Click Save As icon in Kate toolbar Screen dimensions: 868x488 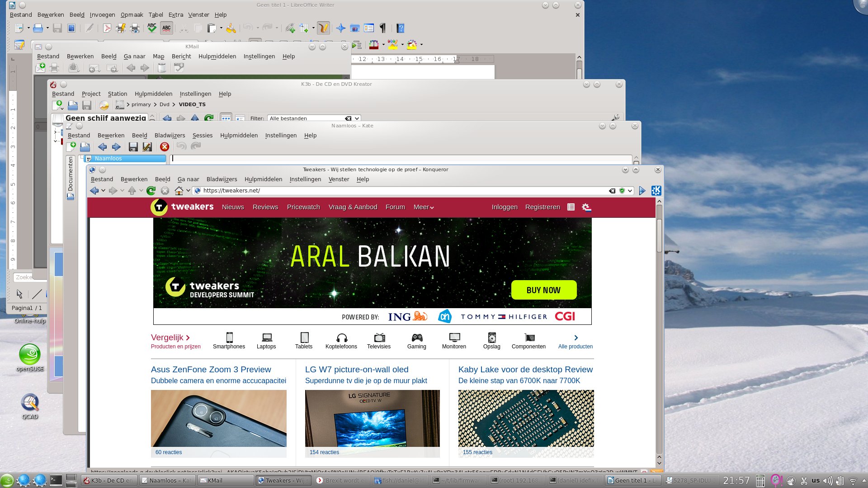(147, 146)
